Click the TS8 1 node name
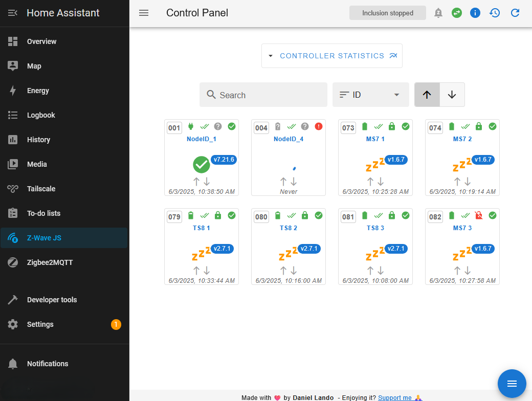This screenshot has height=401, width=532. (x=202, y=228)
